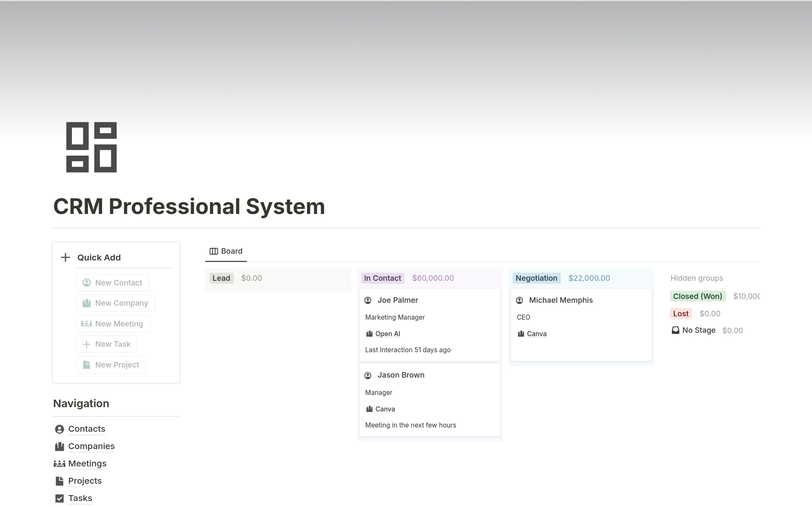
Task: Toggle visibility of Lost group
Action: 680,313
